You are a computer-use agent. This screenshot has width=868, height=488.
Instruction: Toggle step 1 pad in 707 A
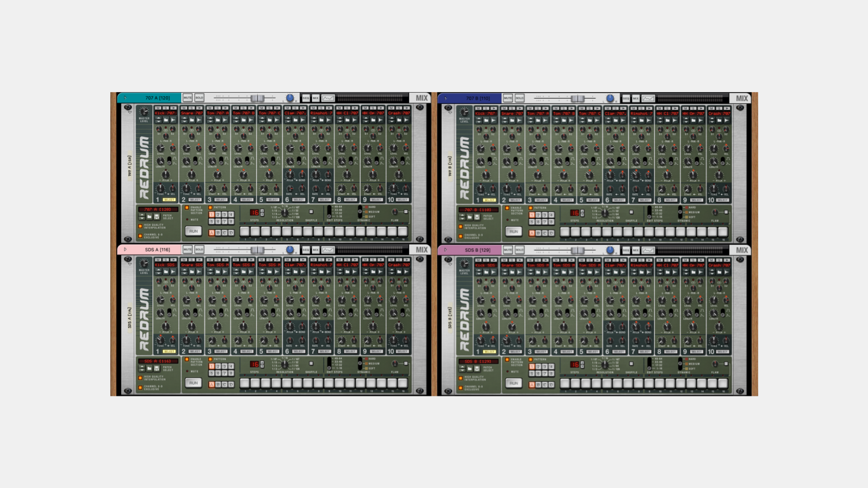pyautogui.click(x=245, y=231)
